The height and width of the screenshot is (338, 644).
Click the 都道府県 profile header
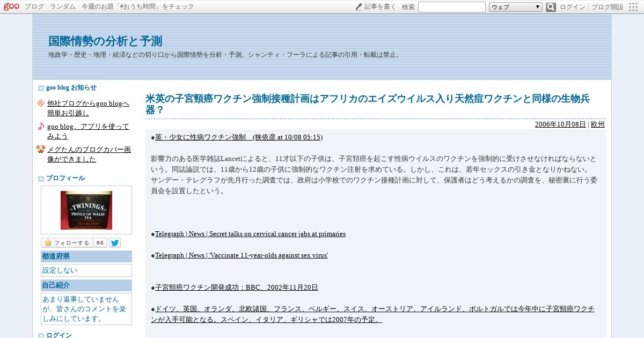86,256
